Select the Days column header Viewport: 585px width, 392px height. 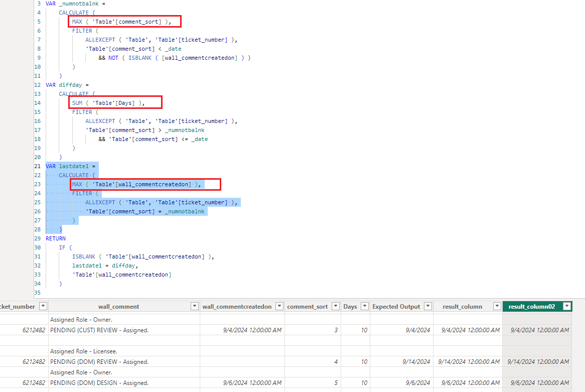point(350,307)
